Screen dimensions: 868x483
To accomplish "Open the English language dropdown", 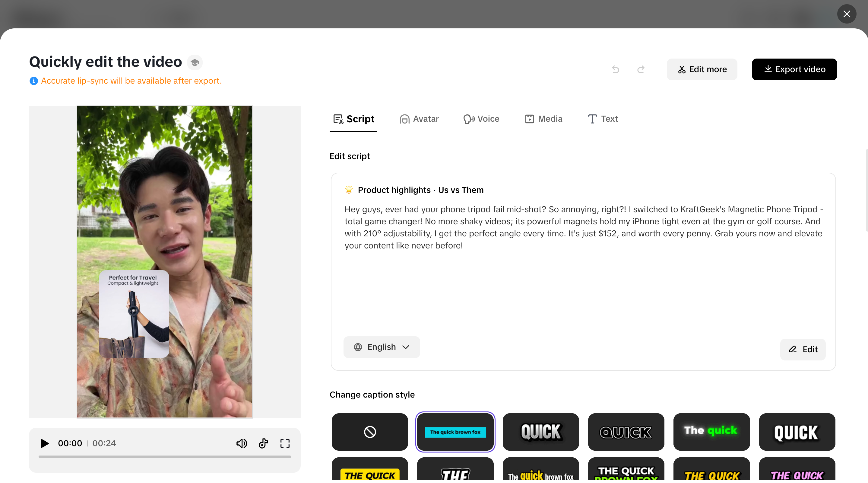I will (x=382, y=347).
